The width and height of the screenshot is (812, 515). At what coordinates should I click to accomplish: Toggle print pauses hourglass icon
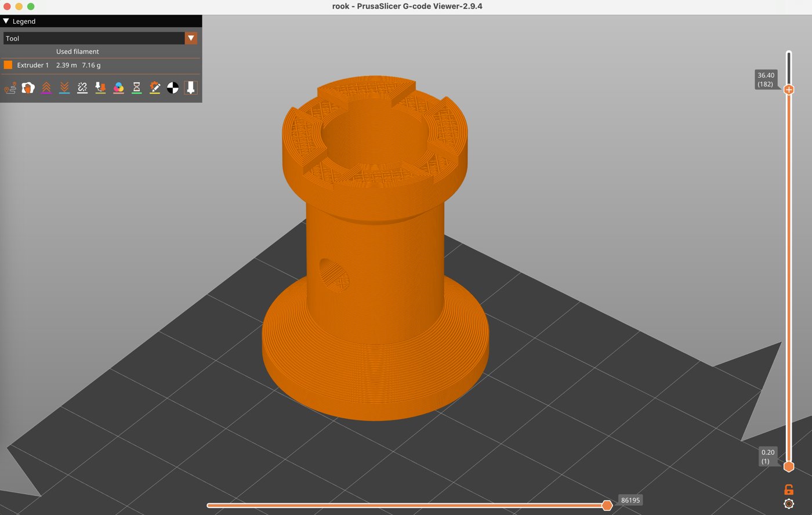click(136, 88)
